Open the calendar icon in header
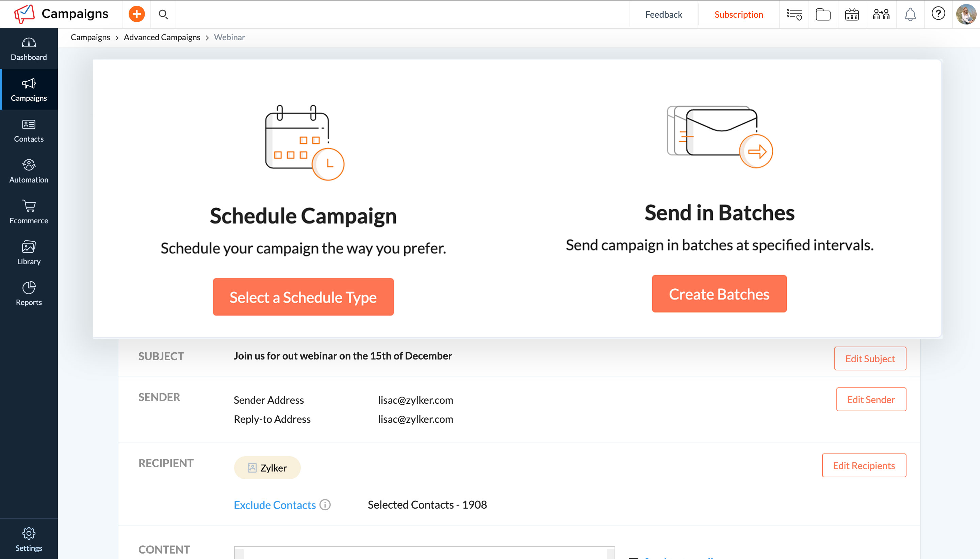 (x=851, y=15)
